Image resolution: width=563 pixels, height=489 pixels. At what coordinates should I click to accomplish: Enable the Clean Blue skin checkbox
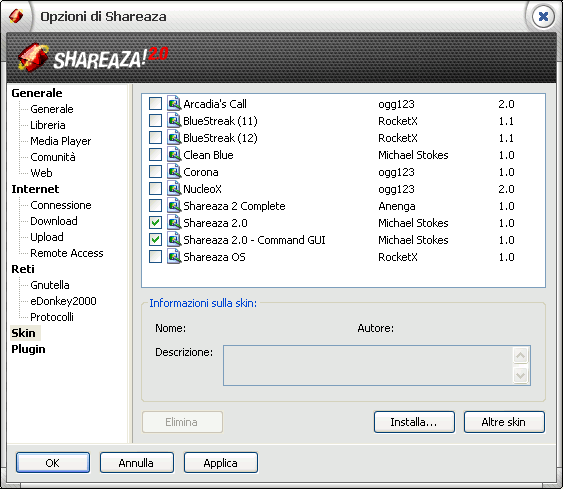[155, 155]
